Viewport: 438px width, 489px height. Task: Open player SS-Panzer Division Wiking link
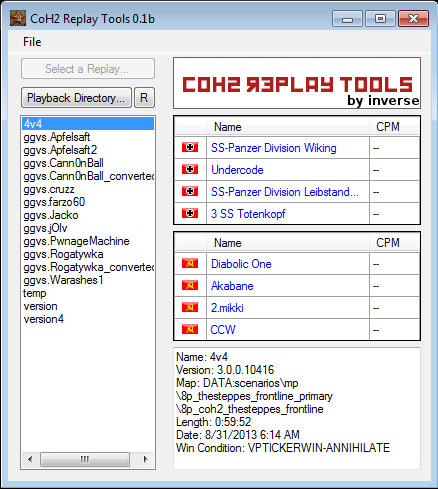274,148
